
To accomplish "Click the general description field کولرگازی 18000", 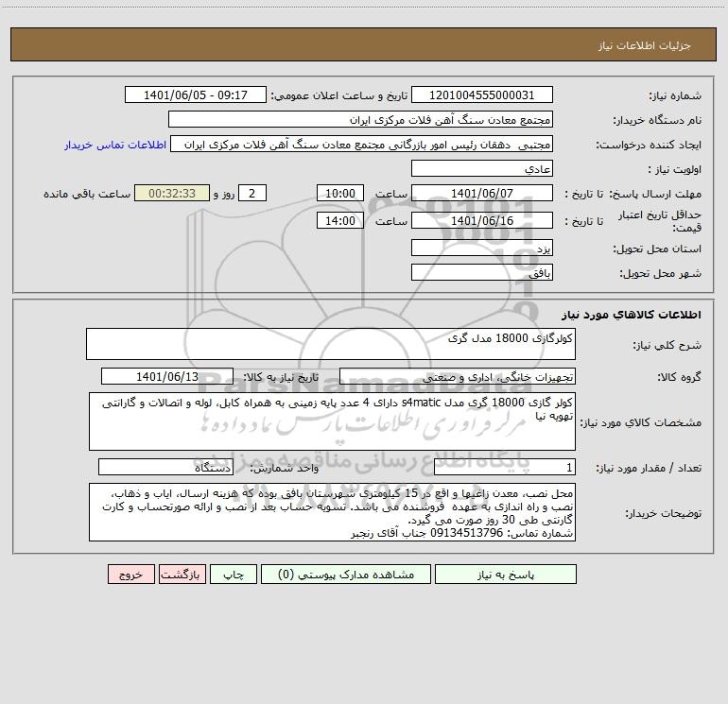I will [331, 344].
